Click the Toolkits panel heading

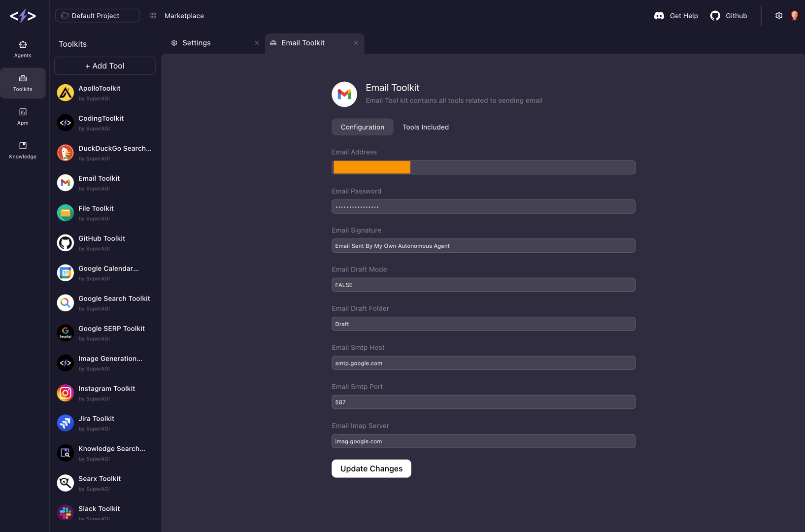point(72,44)
